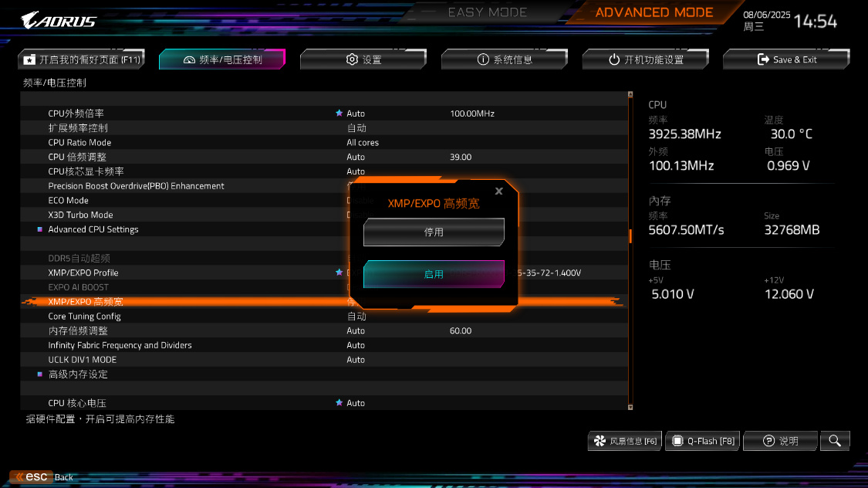
Task: Click the 39.00 CPU ratio value
Action: (x=461, y=157)
